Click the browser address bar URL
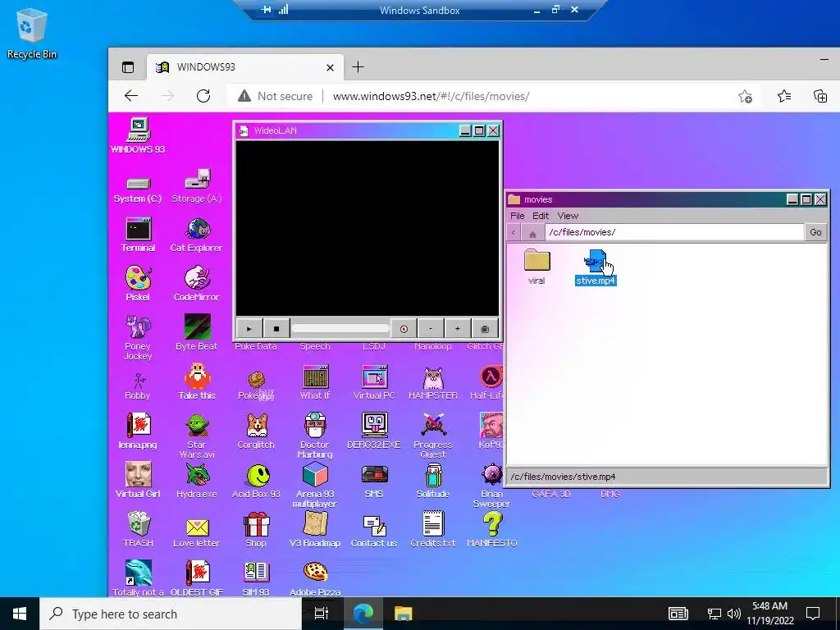840x630 pixels. (x=431, y=97)
